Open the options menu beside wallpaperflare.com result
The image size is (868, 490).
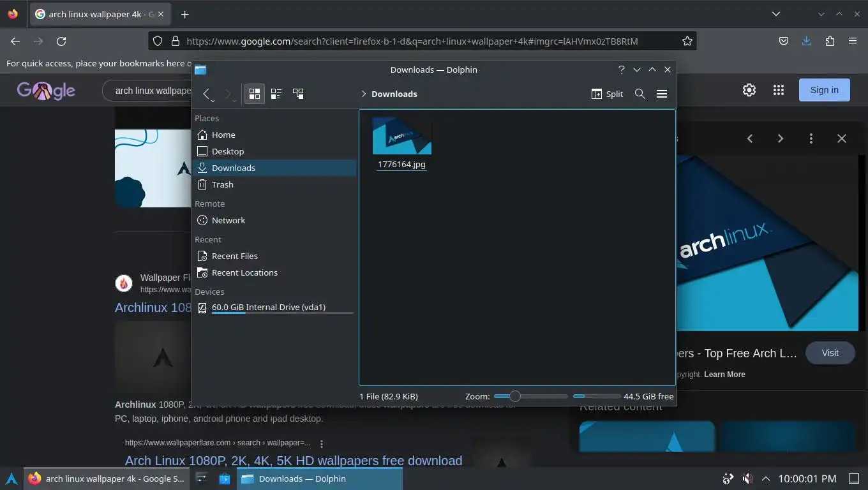coord(322,443)
